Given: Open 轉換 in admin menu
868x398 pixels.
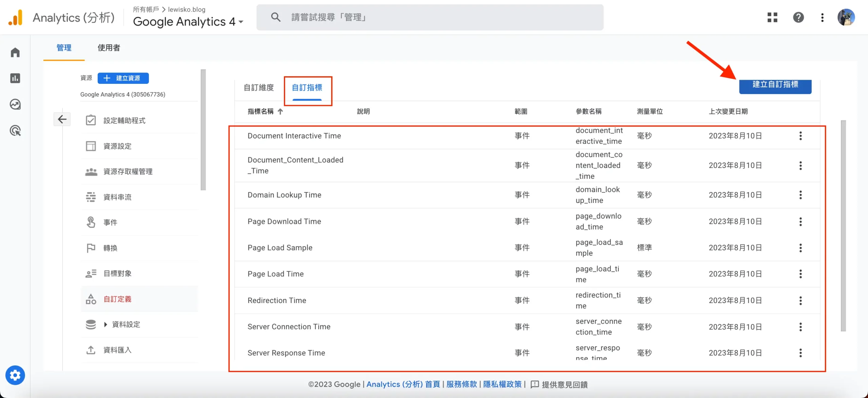Looking at the screenshot, I should pos(139,248).
